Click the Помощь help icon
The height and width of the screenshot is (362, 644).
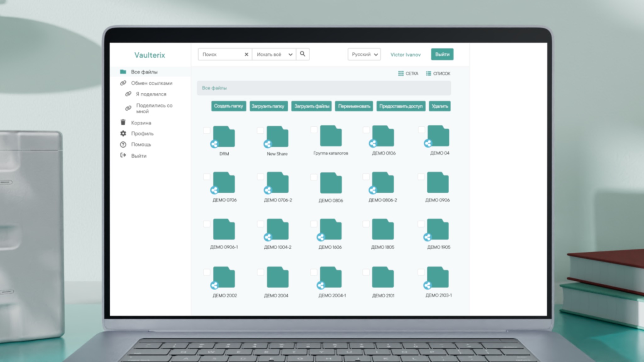[123, 145]
